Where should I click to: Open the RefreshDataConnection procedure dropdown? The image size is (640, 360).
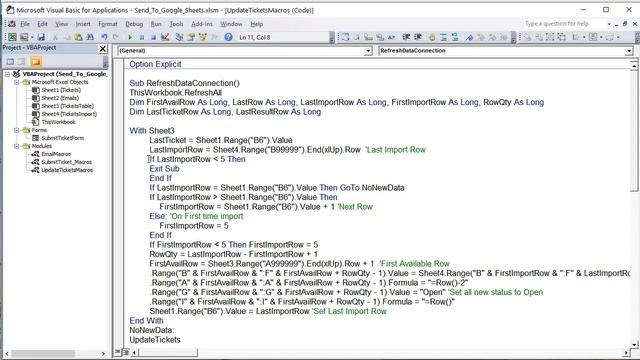pyautogui.click(x=629, y=51)
